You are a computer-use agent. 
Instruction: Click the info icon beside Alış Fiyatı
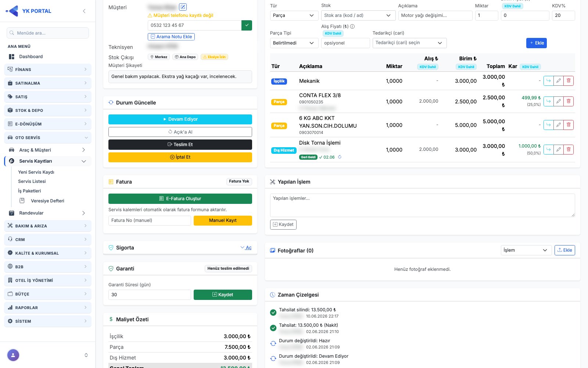[352, 26]
